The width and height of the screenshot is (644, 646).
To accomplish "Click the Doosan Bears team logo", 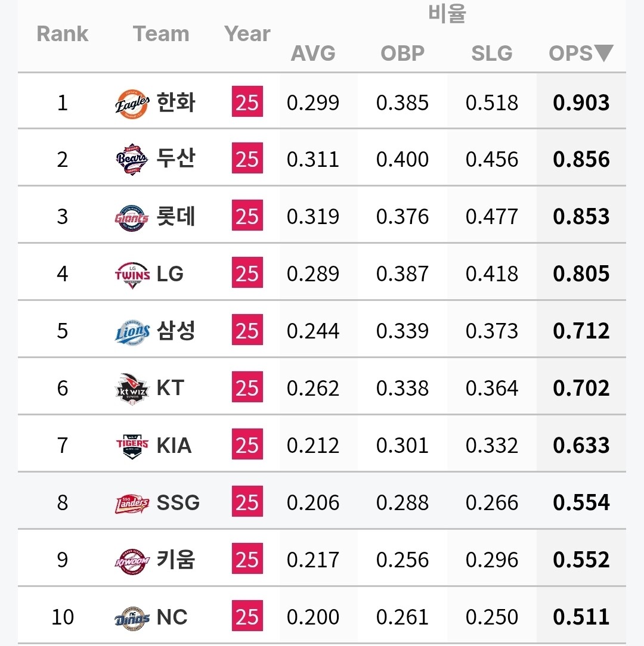I will [132, 159].
